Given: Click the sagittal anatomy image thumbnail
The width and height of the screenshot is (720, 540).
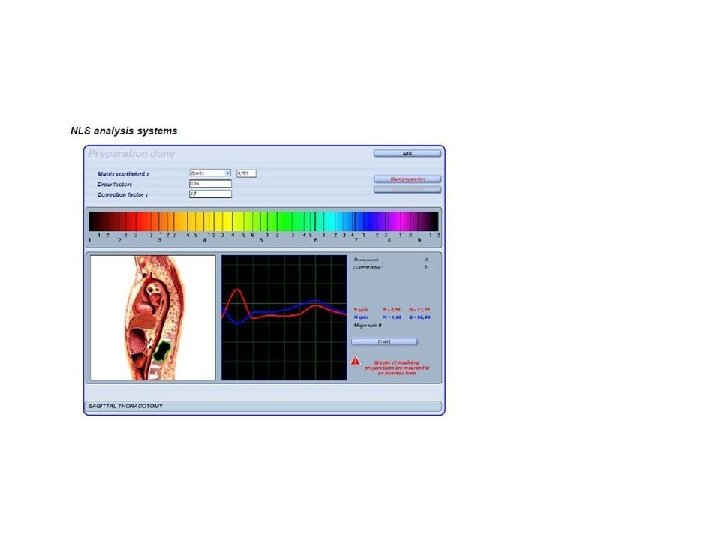Looking at the screenshot, I should (153, 318).
